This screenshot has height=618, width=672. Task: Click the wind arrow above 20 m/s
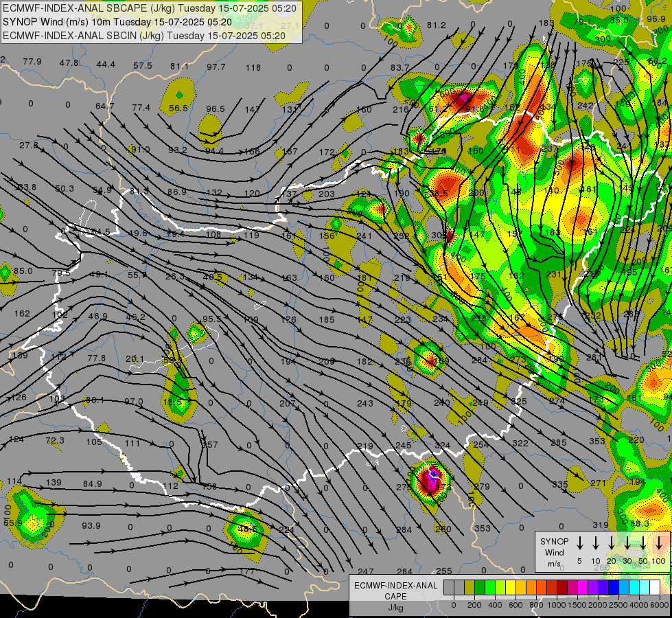[612, 542]
